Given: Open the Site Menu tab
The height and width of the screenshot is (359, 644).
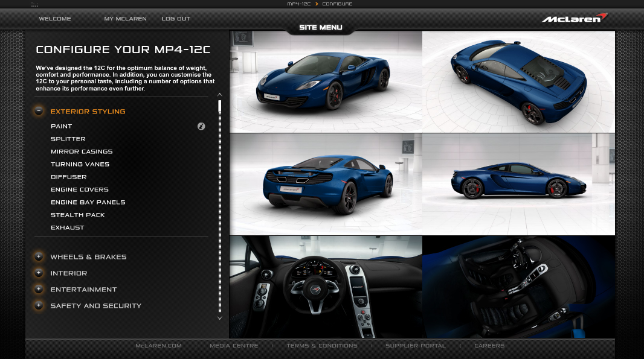Looking at the screenshot, I should [x=321, y=27].
